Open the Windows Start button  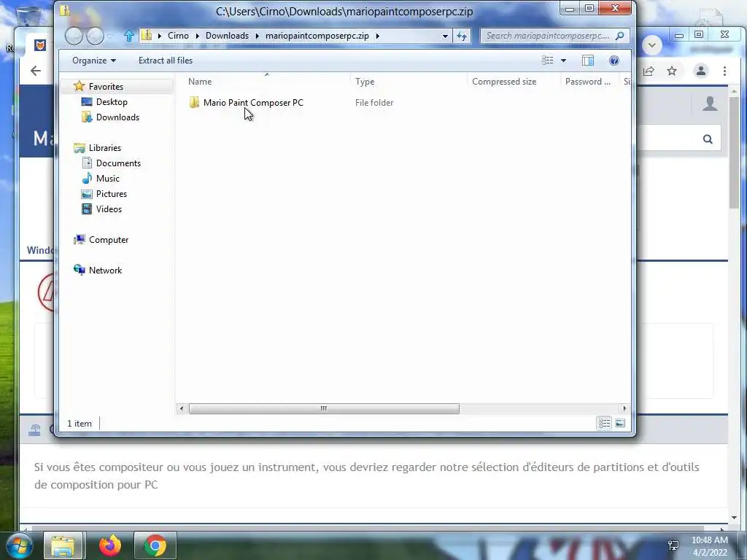click(19, 545)
